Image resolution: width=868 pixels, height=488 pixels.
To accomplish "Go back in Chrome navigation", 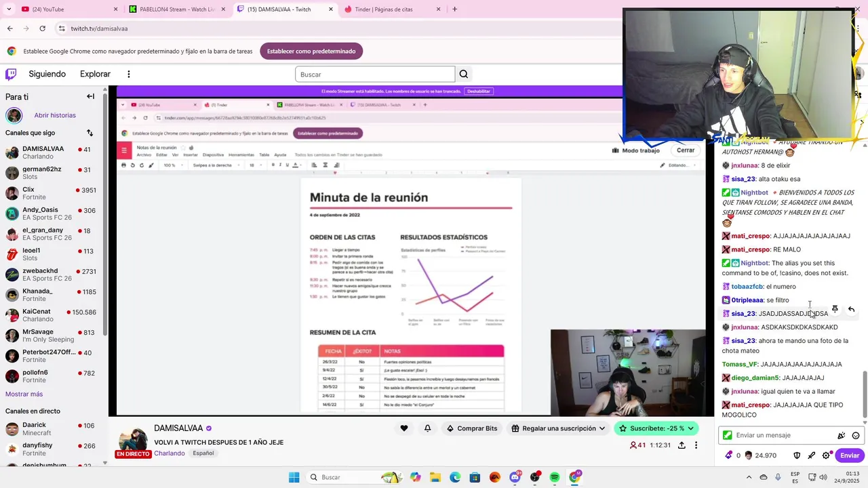I will [x=9, y=28].
